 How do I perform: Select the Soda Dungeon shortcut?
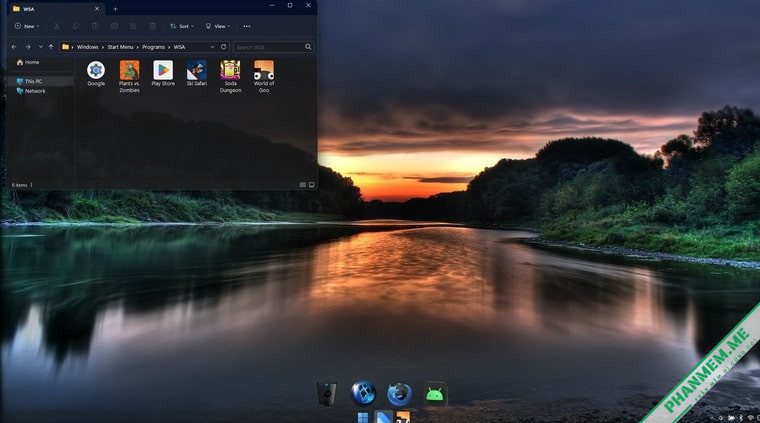(x=230, y=76)
